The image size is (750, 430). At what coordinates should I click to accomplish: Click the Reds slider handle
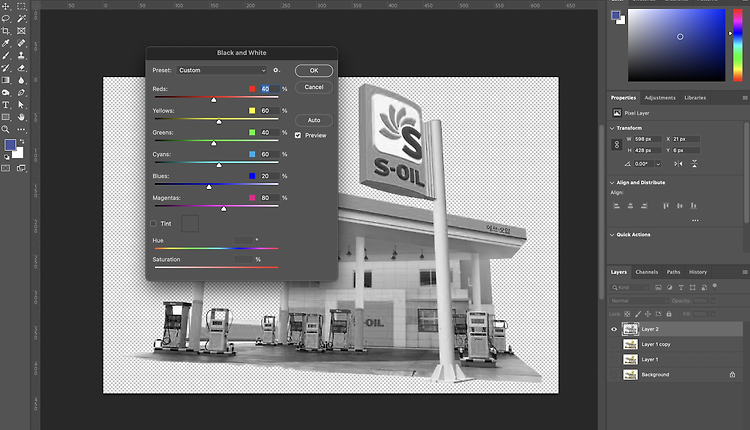pos(214,99)
